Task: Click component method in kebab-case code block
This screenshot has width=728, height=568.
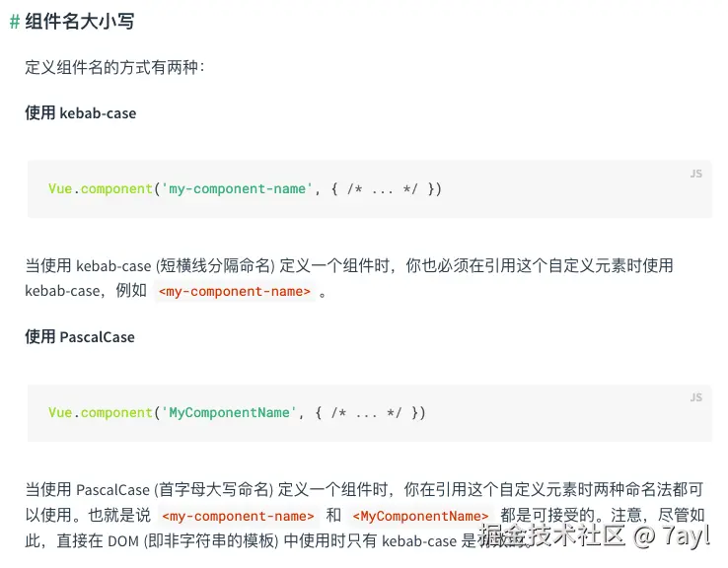Action: coord(116,188)
